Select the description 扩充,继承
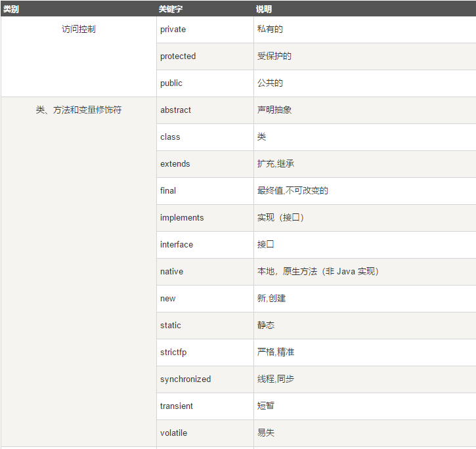The width and height of the screenshot is (476, 449). [276, 163]
